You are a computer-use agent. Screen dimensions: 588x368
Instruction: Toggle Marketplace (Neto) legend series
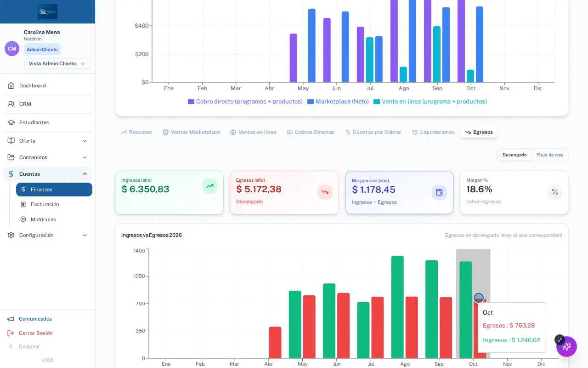click(338, 102)
